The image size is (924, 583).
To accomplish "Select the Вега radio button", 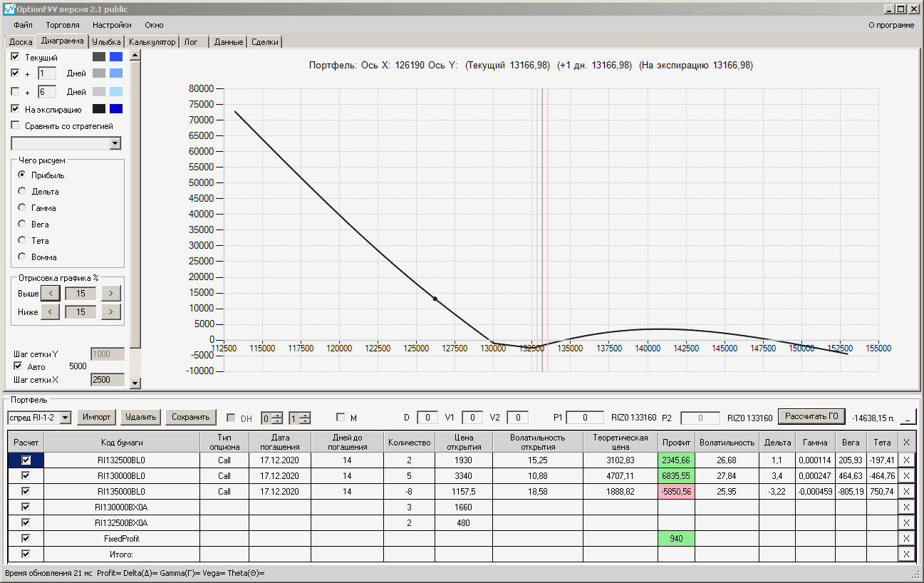I will click(x=22, y=225).
